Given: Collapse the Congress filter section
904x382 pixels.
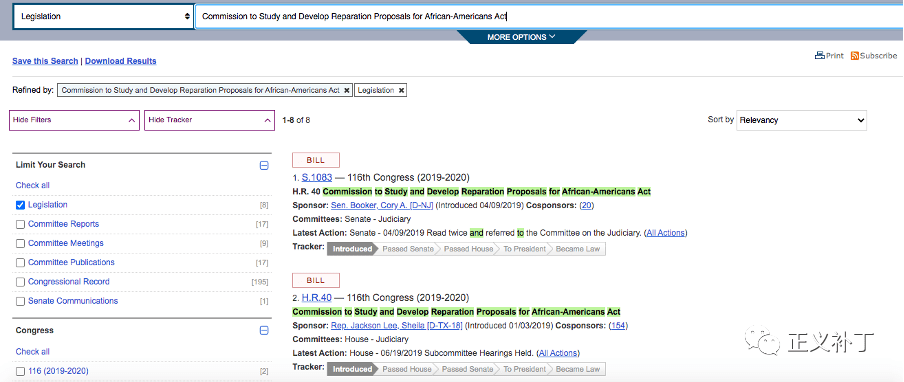Looking at the screenshot, I should (x=264, y=331).
